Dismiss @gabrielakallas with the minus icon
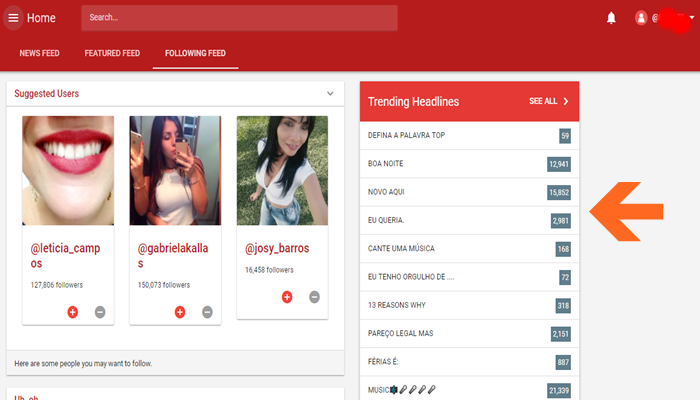Image resolution: width=700 pixels, height=400 pixels. point(207,312)
